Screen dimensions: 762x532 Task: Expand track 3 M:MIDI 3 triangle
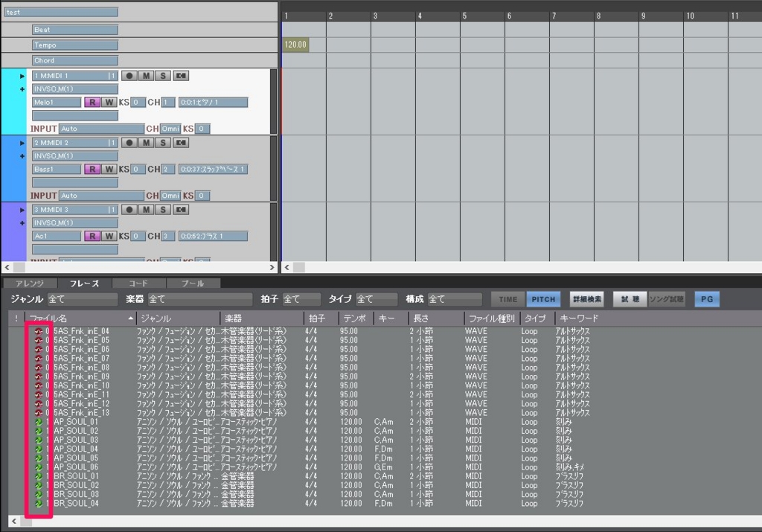tap(22, 211)
